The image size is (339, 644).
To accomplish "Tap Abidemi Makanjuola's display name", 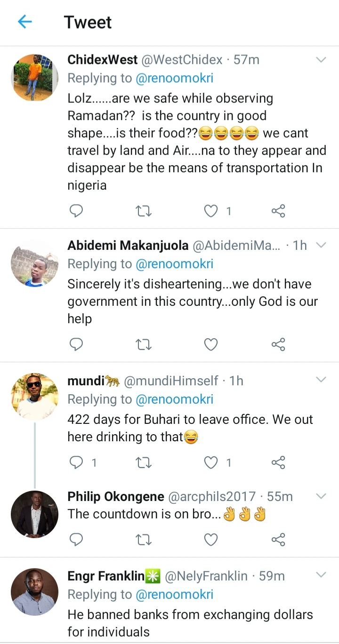I will pos(128,245).
